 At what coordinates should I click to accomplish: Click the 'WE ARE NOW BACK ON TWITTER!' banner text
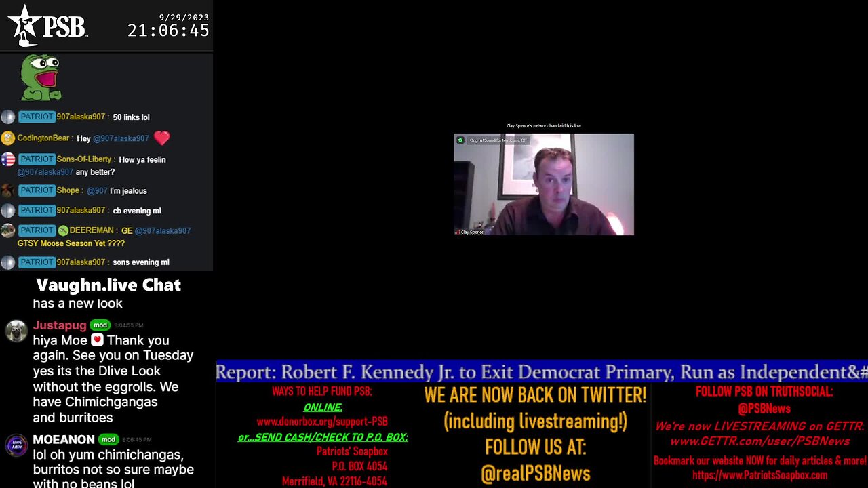[535, 394]
